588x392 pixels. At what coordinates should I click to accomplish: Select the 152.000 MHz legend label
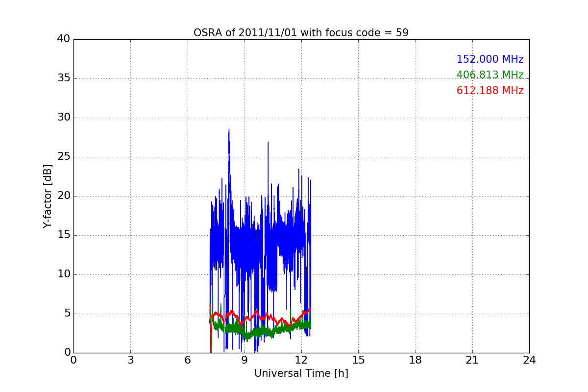click(x=490, y=59)
